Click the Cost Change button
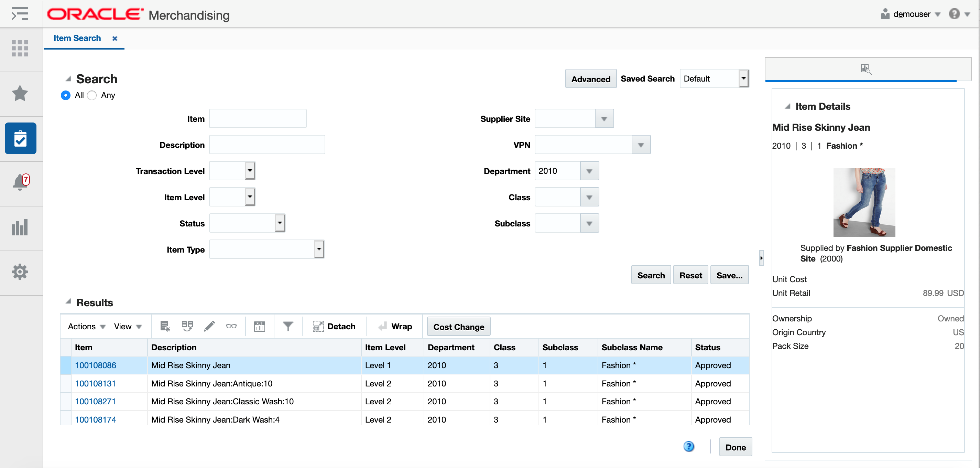This screenshot has width=980, height=468. point(458,326)
